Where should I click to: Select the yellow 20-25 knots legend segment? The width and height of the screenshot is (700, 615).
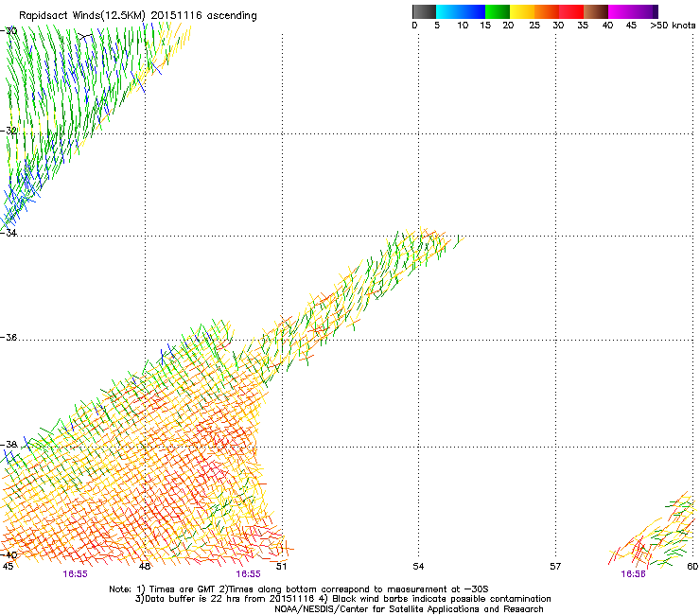click(522, 11)
